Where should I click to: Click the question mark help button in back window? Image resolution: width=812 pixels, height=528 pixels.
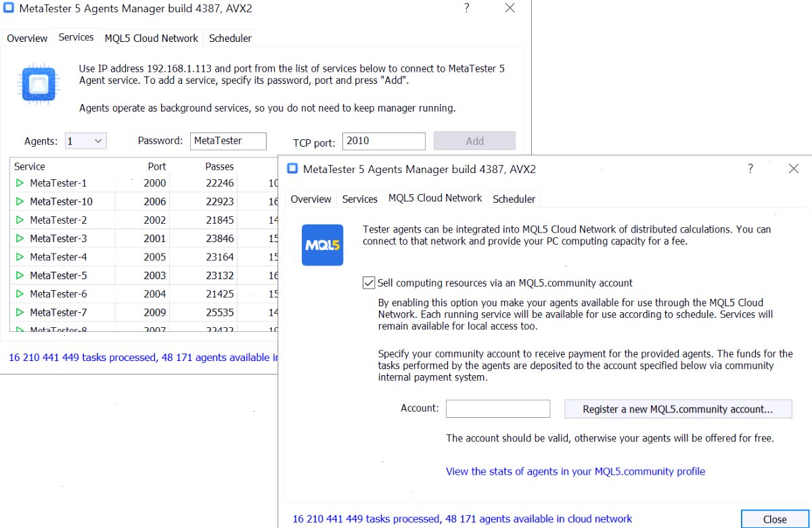point(466,8)
